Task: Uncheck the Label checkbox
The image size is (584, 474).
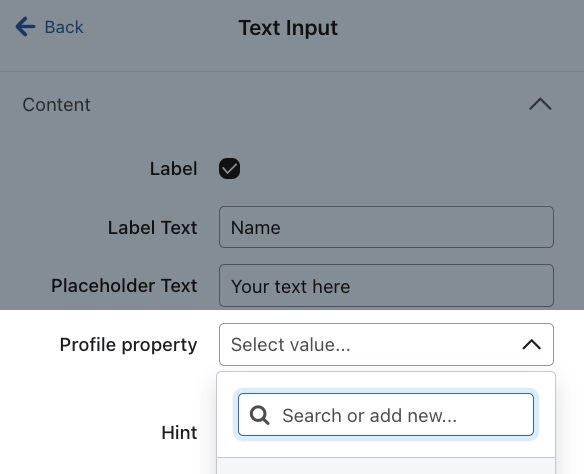Action: (229, 169)
